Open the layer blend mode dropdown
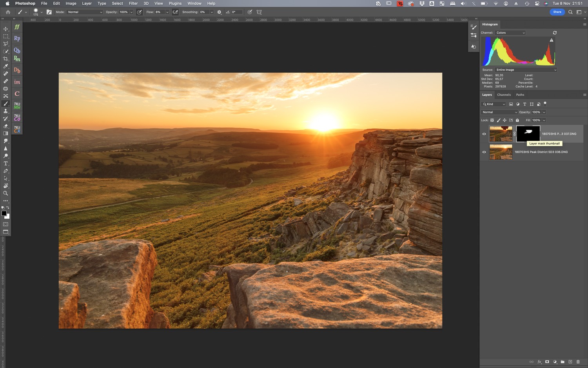This screenshot has width=588, height=368. click(499, 112)
